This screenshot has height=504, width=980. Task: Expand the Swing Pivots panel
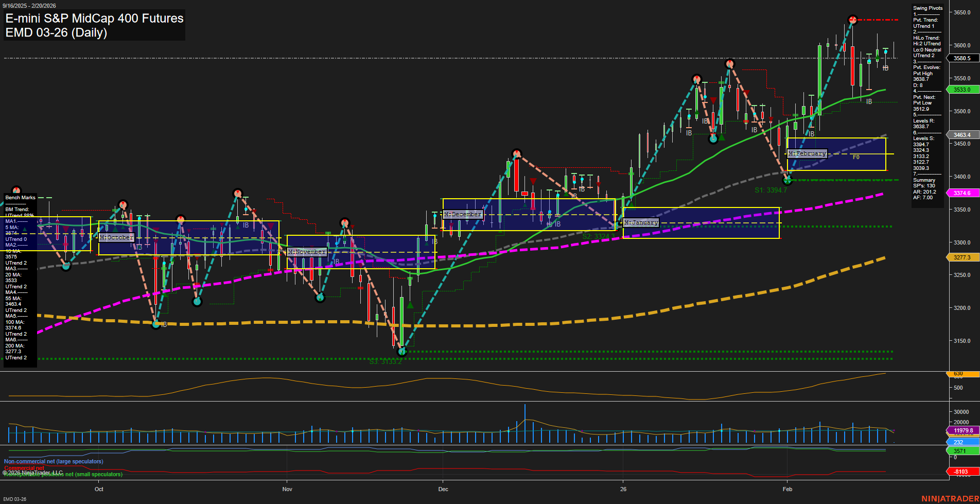(927, 8)
